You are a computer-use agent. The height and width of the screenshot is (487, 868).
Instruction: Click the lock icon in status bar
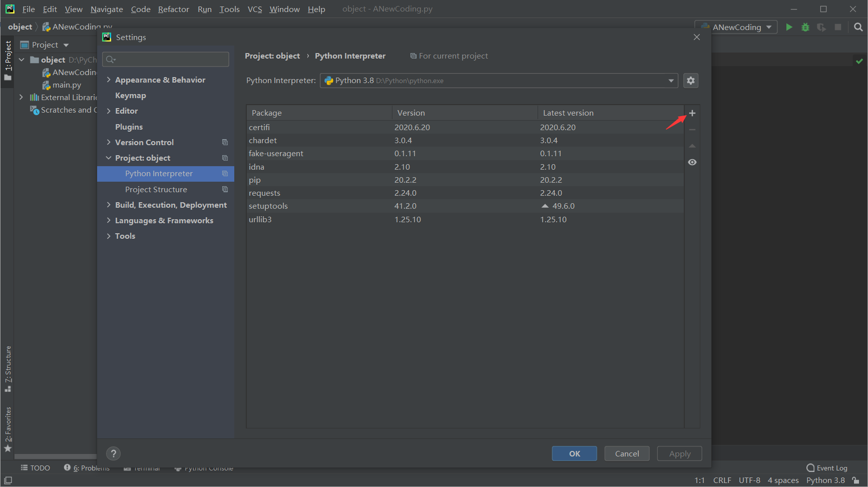856,480
